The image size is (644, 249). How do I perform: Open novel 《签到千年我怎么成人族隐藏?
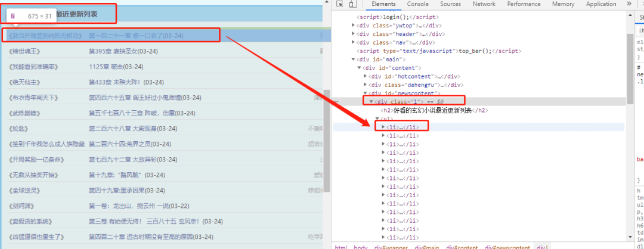pyautogui.click(x=46, y=144)
